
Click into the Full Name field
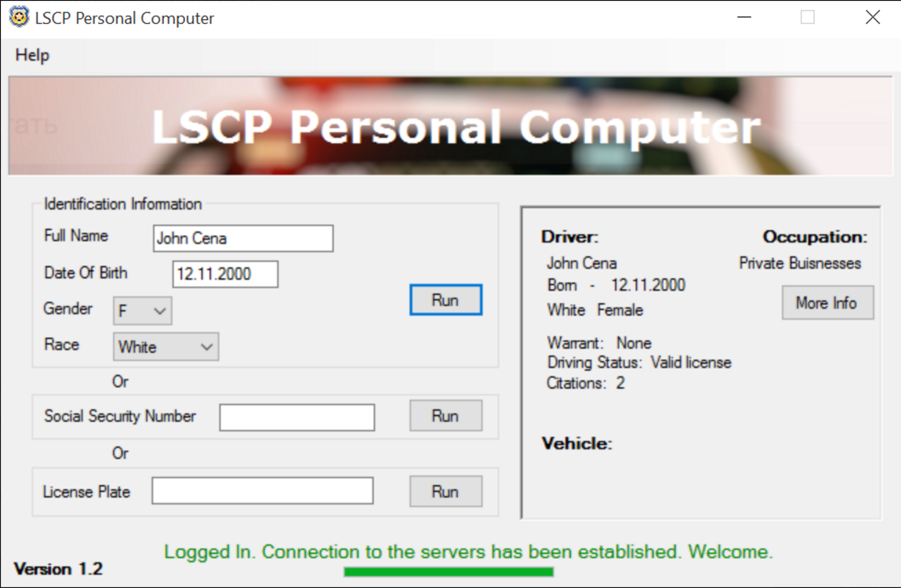point(243,238)
